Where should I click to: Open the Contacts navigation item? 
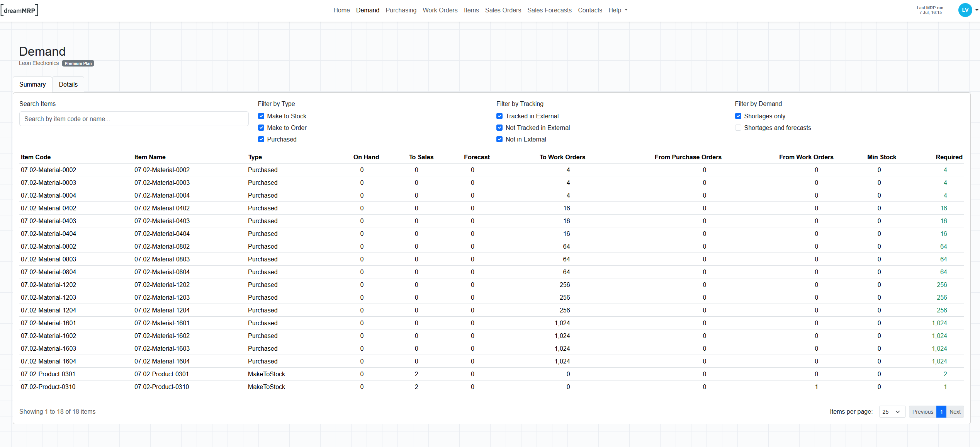tap(590, 10)
